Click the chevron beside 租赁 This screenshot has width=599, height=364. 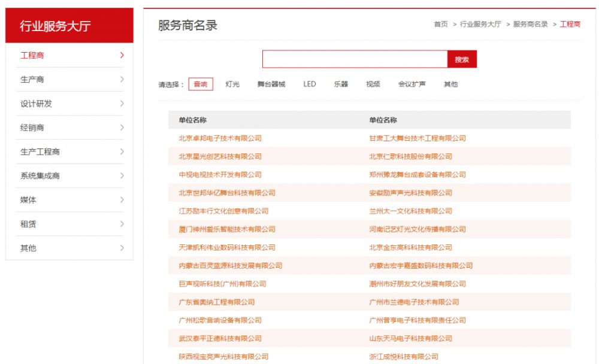(x=122, y=224)
